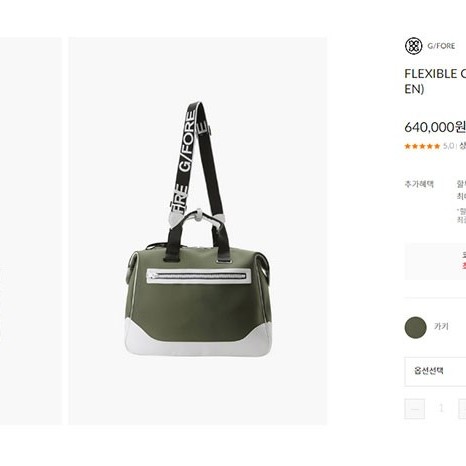
Task: Click the small asterisk note under benefits
Action: pos(461,215)
